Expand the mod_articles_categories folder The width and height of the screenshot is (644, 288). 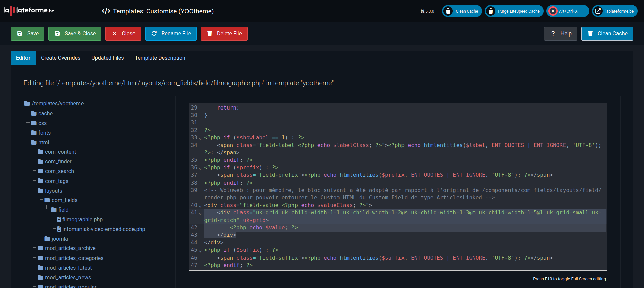tap(71, 258)
